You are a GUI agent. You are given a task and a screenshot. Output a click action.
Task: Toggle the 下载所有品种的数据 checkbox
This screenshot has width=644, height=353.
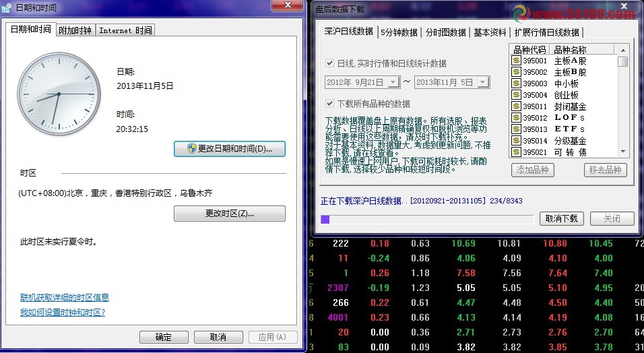[330, 104]
